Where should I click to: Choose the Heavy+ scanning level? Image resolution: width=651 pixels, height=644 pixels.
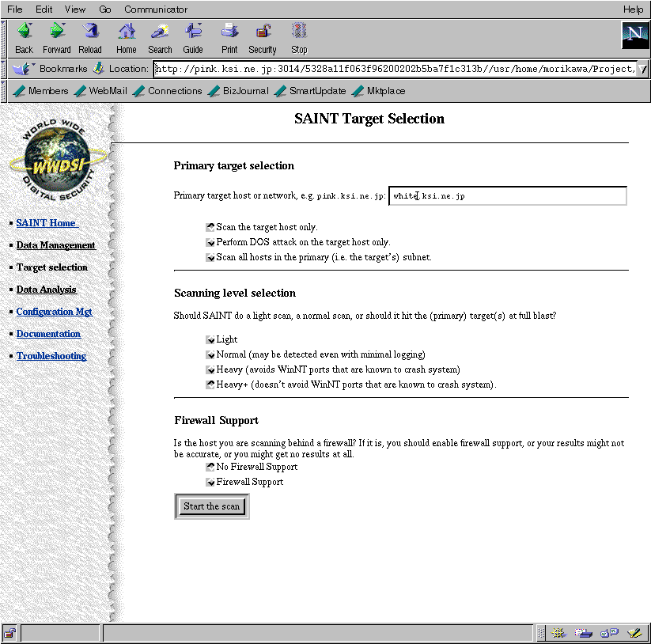(x=210, y=385)
